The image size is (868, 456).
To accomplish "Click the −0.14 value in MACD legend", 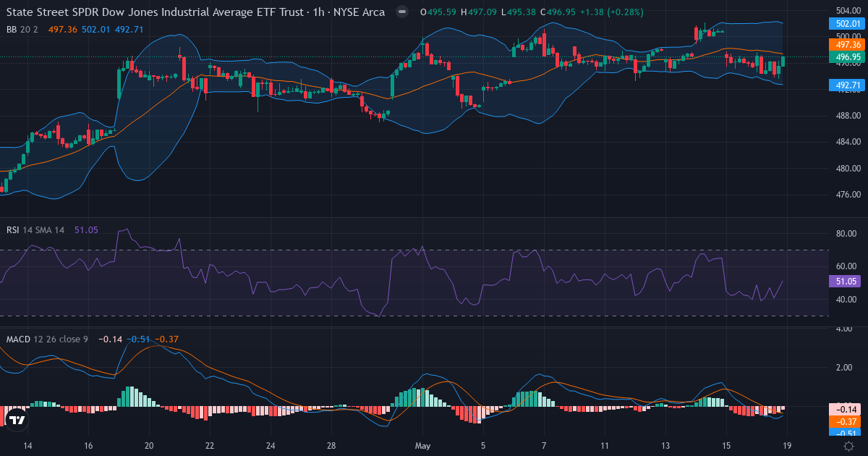I will [110, 339].
